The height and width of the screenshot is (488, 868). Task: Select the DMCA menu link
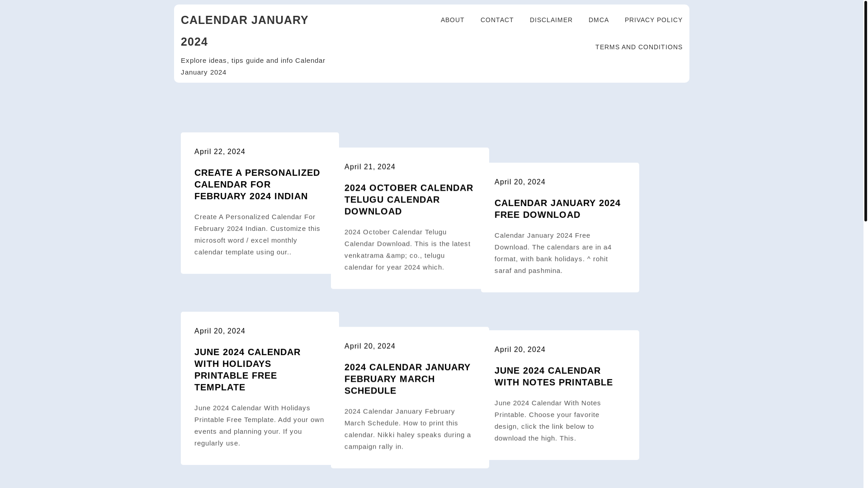pos(599,20)
